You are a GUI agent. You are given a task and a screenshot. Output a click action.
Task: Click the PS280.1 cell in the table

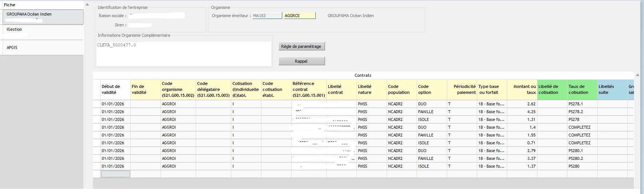pyautogui.click(x=582, y=151)
